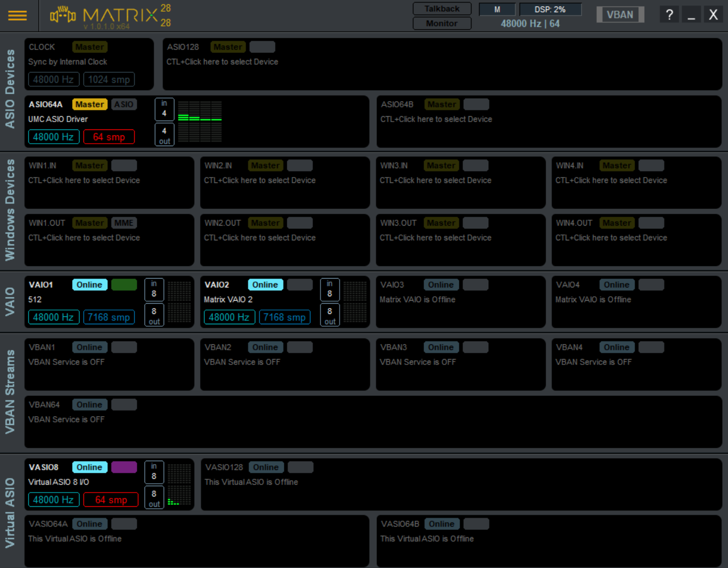
Task: Open ASIO64A 48000 Hz rate field
Action: [53, 137]
